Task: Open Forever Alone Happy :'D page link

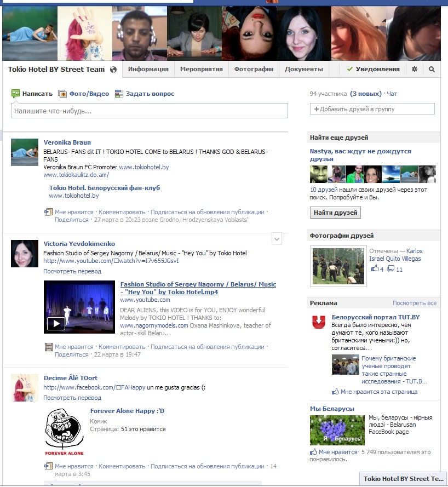Action: 127,411
